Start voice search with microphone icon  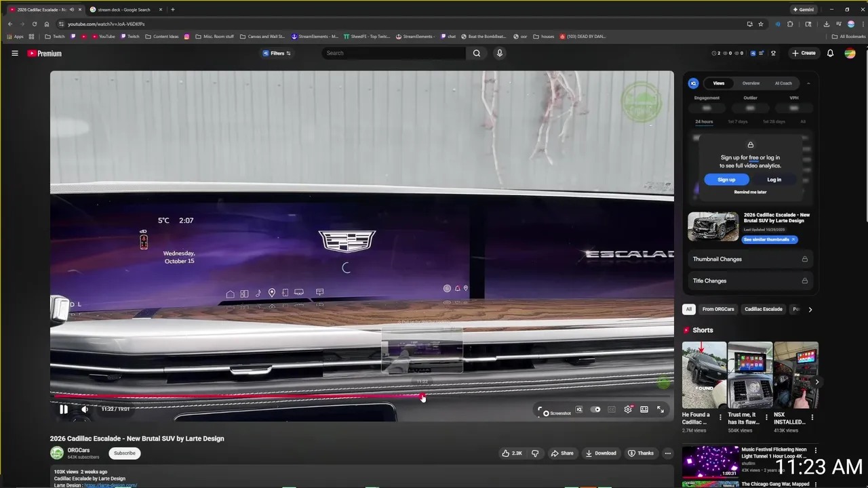click(499, 53)
